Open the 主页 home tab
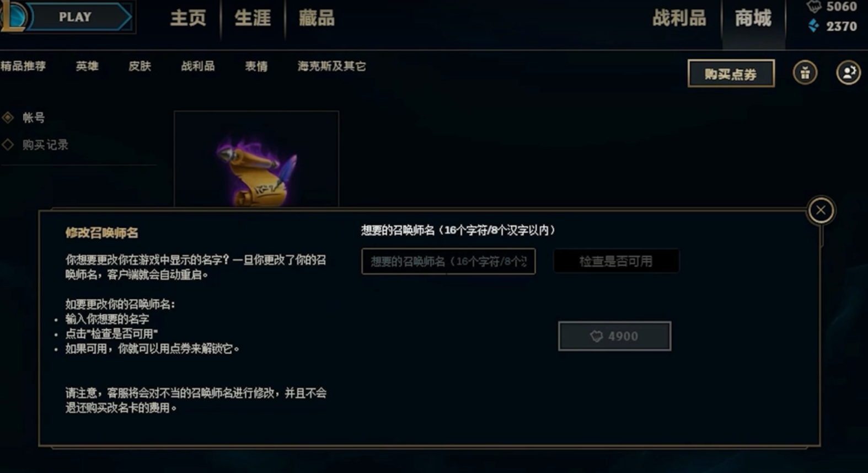868x473 pixels. click(188, 18)
